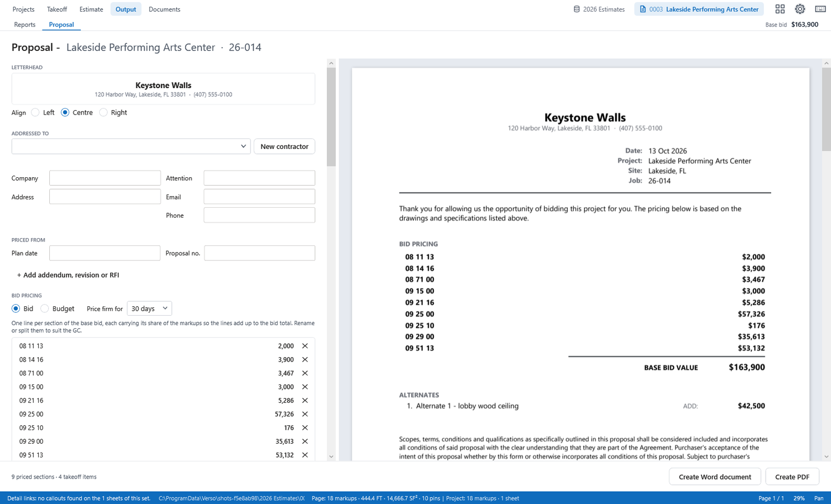Image resolution: width=831 pixels, height=504 pixels.
Task: Click Create Word document
Action: pyautogui.click(x=715, y=477)
